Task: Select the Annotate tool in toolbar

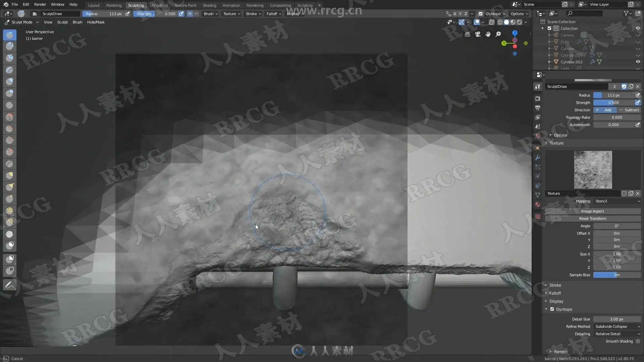Action: point(10,285)
